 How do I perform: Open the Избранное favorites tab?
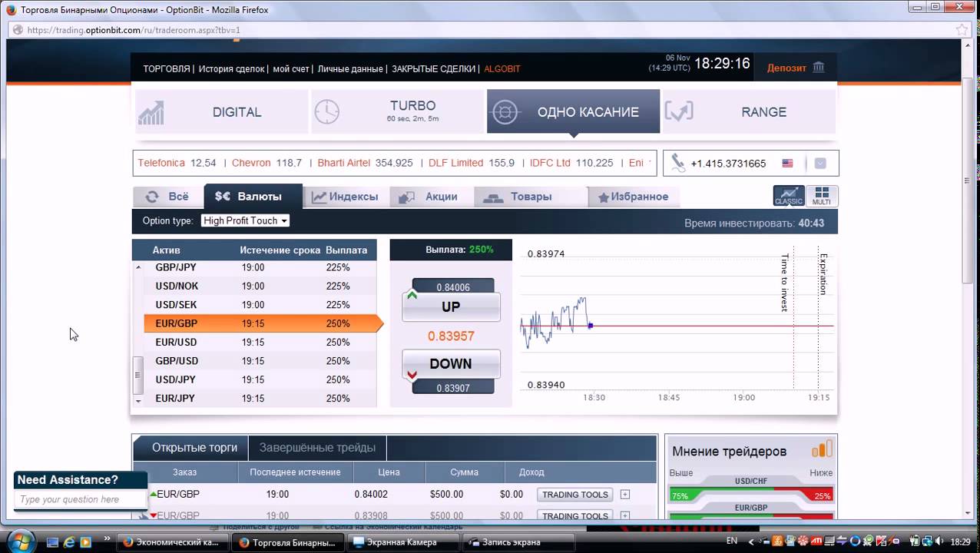(x=634, y=197)
